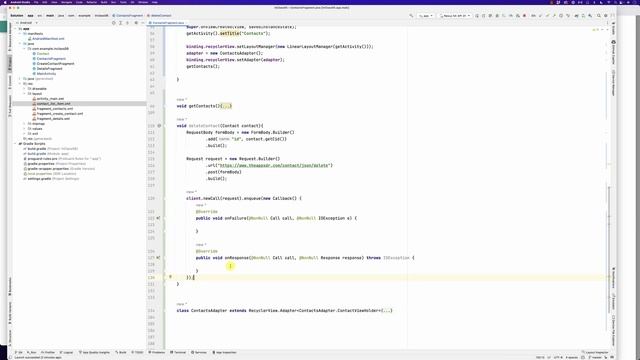Open the Terminal tool window
This screenshot has width=640, height=360.
tap(178, 352)
